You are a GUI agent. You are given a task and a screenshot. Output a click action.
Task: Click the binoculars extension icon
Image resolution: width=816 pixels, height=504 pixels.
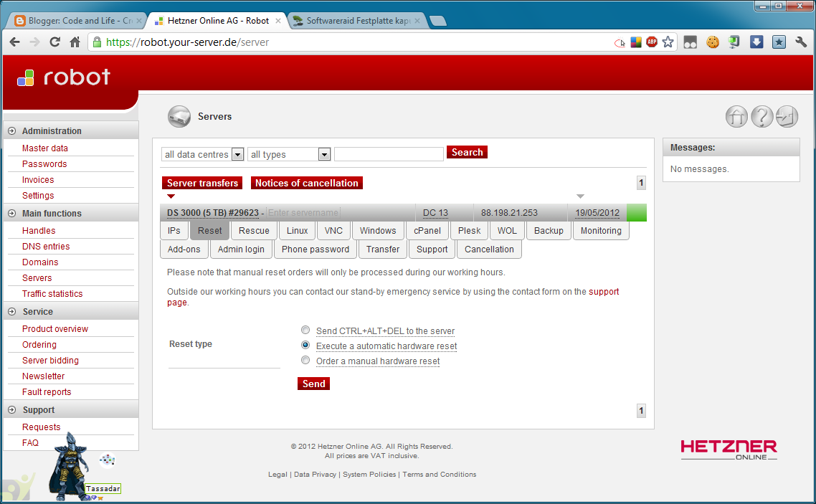(690, 42)
